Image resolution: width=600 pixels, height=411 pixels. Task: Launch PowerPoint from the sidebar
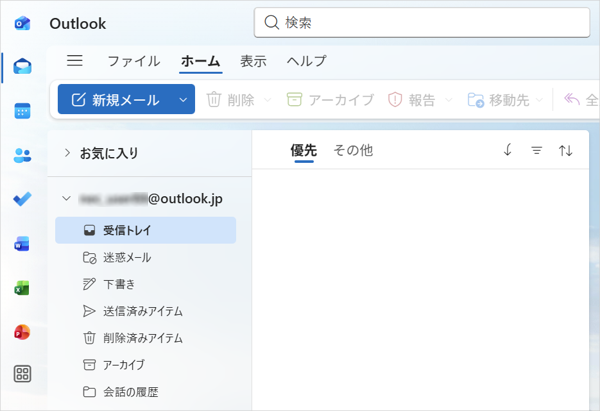tap(22, 332)
